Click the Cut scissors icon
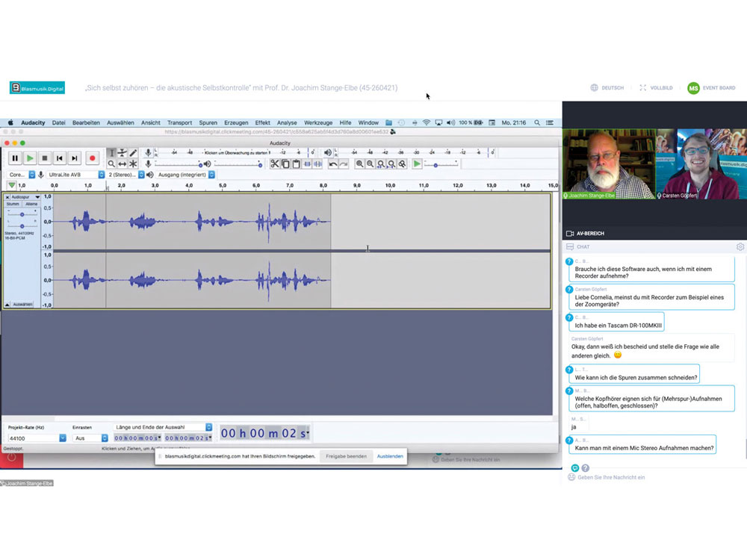The image size is (747, 560). (x=275, y=164)
